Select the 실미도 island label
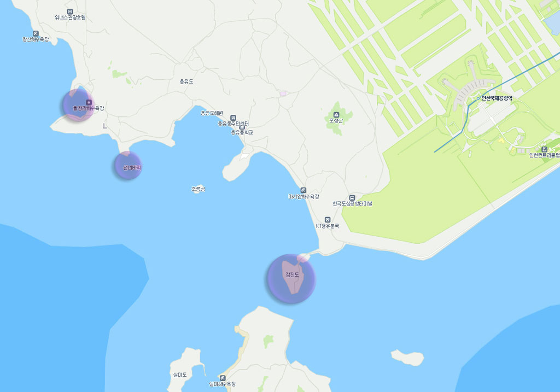The width and height of the screenshot is (560, 392). pyautogui.click(x=180, y=375)
